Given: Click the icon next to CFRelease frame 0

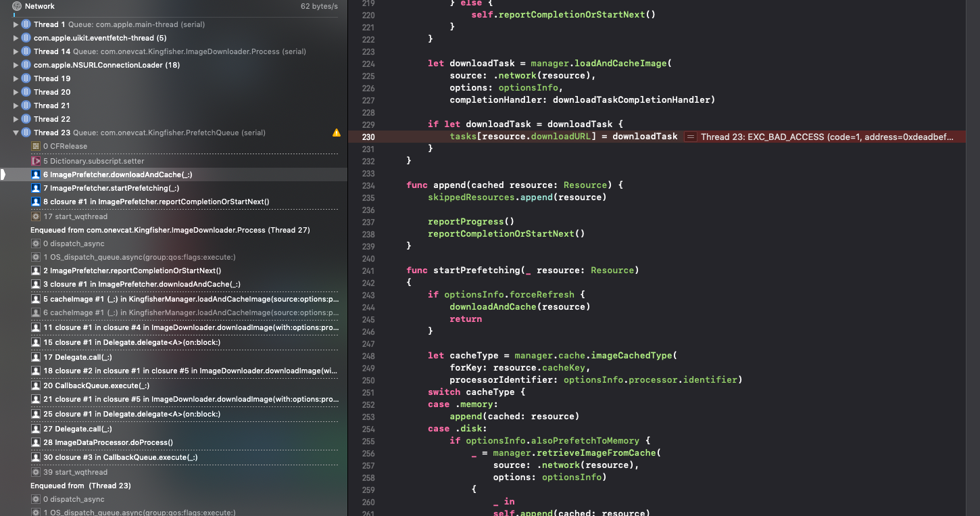Looking at the screenshot, I should click(x=34, y=146).
